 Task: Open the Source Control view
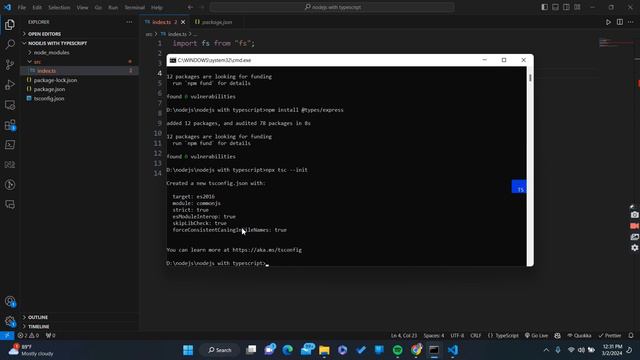pyautogui.click(x=10, y=64)
